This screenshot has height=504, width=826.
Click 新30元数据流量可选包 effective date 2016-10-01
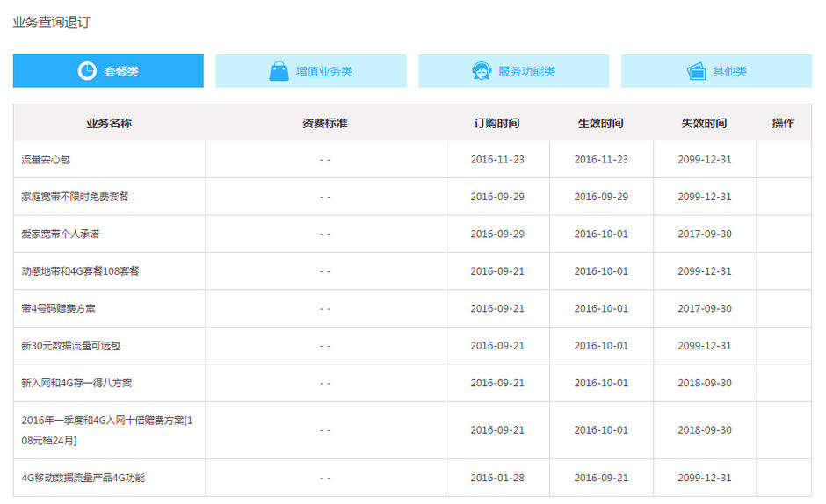(601, 346)
